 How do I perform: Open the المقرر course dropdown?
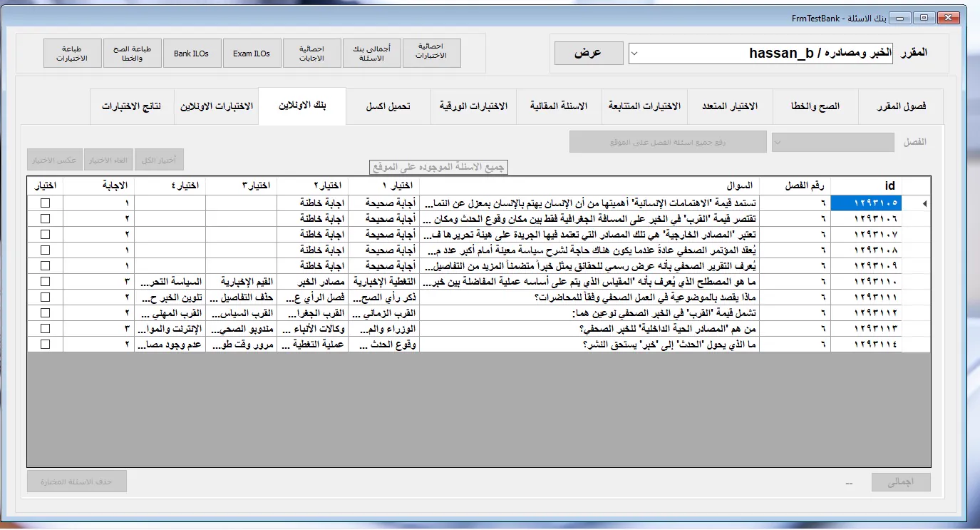[x=760, y=53]
